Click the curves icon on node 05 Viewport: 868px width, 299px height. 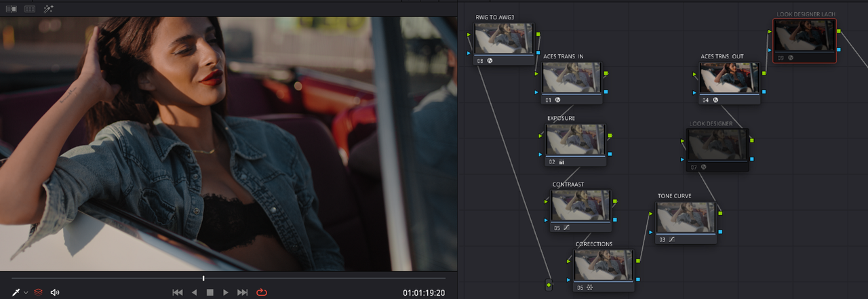coord(566,227)
